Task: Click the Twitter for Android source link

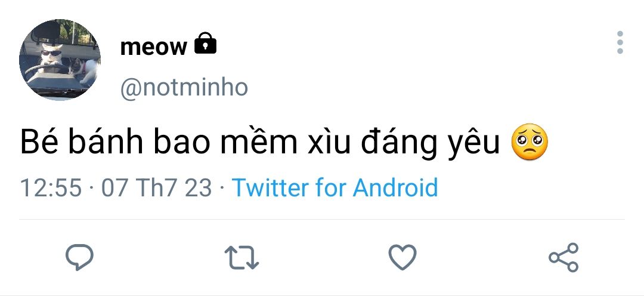Action: click(x=335, y=187)
